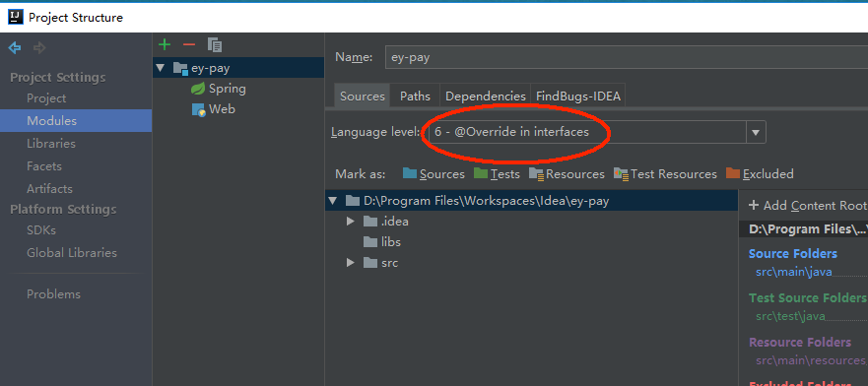The width and height of the screenshot is (868, 386).
Task: Click the back navigation arrow
Action: click(x=15, y=48)
